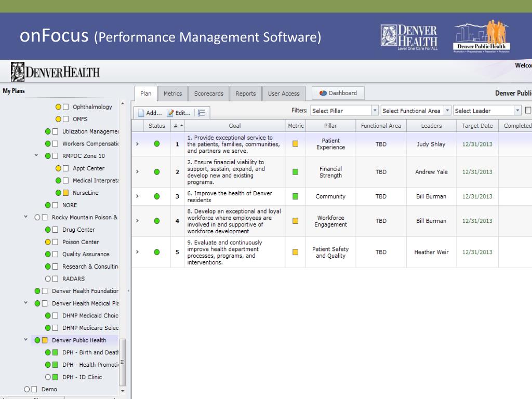Screen dimensions: 532x399
Task: Select Denver Health Foundation in tree
Action: click(x=85, y=291)
